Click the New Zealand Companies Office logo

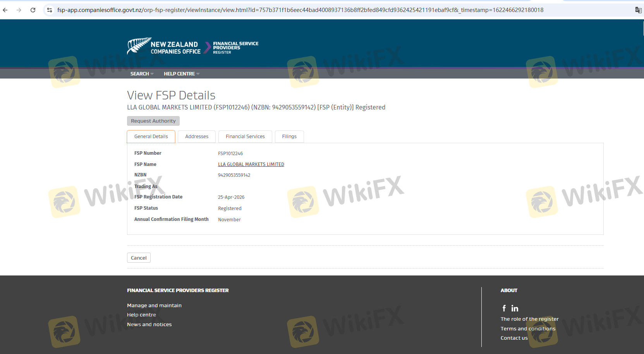coord(164,46)
